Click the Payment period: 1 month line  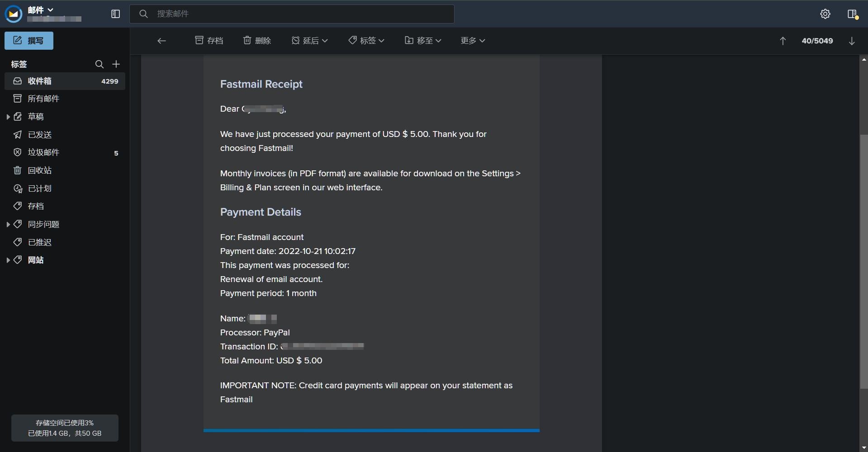(268, 293)
